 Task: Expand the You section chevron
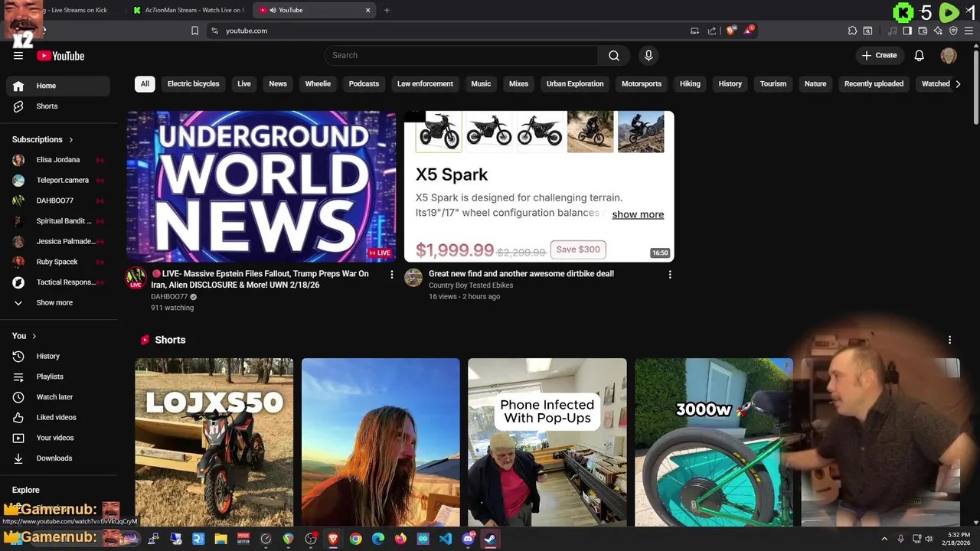coord(34,336)
